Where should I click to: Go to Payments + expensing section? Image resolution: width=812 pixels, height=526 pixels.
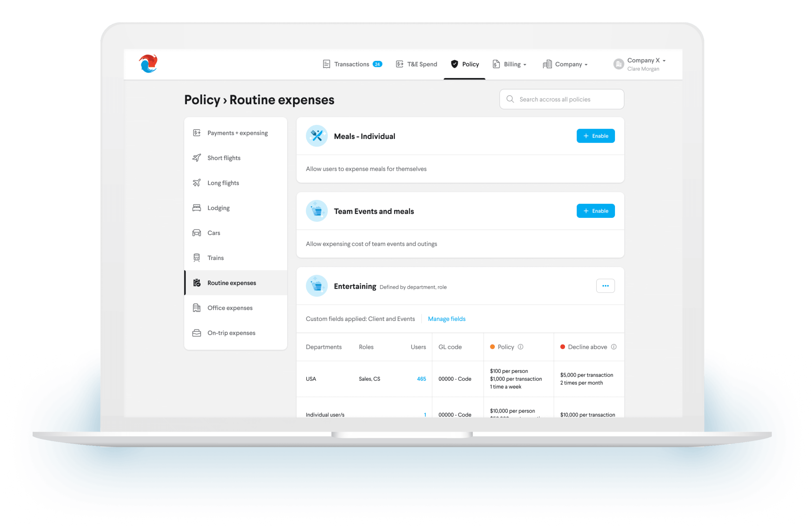point(235,133)
